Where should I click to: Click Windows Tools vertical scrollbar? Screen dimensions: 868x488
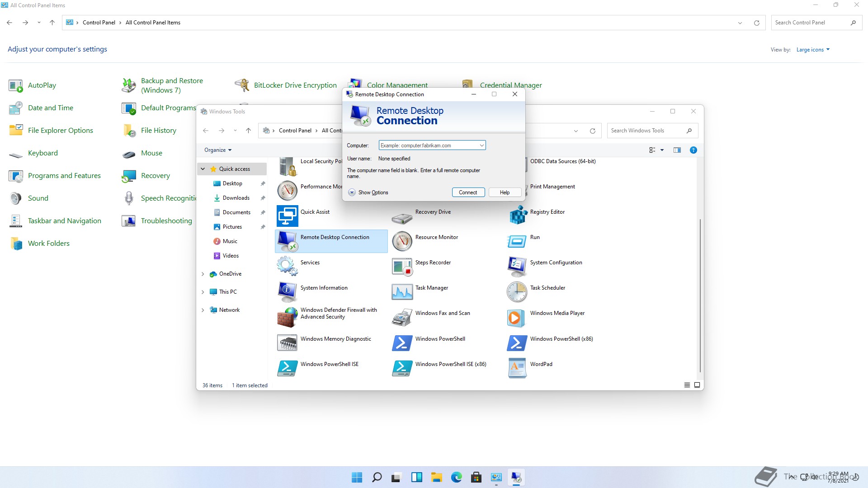click(x=700, y=296)
